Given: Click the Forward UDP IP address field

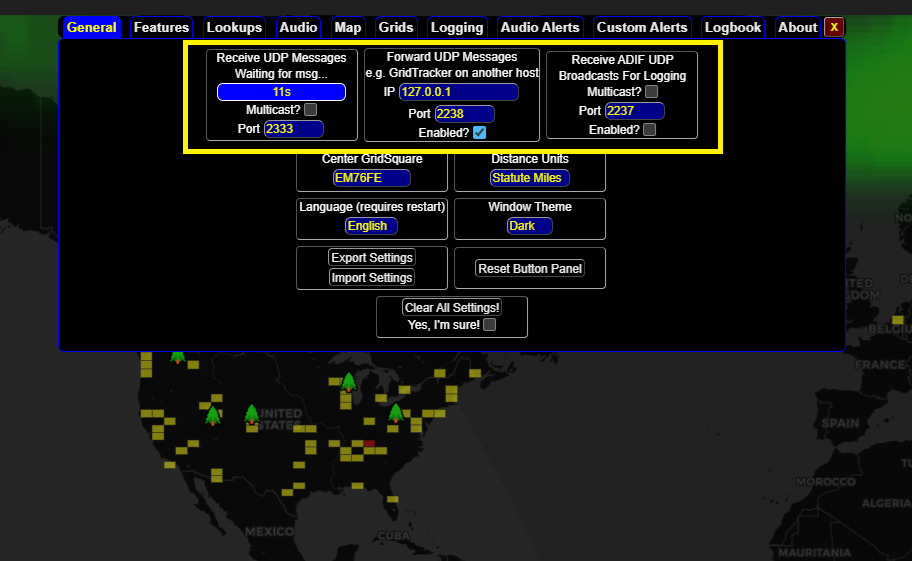Looking at the screenshot, I should (458, 92).
